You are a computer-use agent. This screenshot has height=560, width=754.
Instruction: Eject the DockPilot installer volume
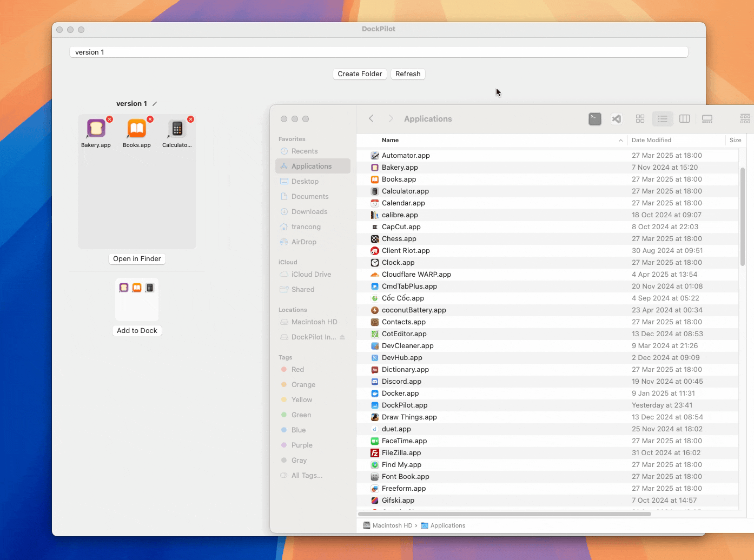pos(342,337)
